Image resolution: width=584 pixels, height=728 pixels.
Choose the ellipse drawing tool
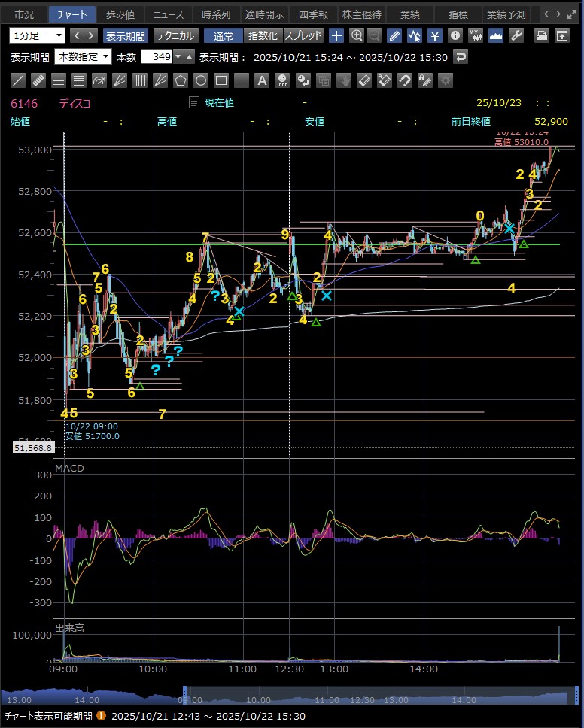[201, 80]
